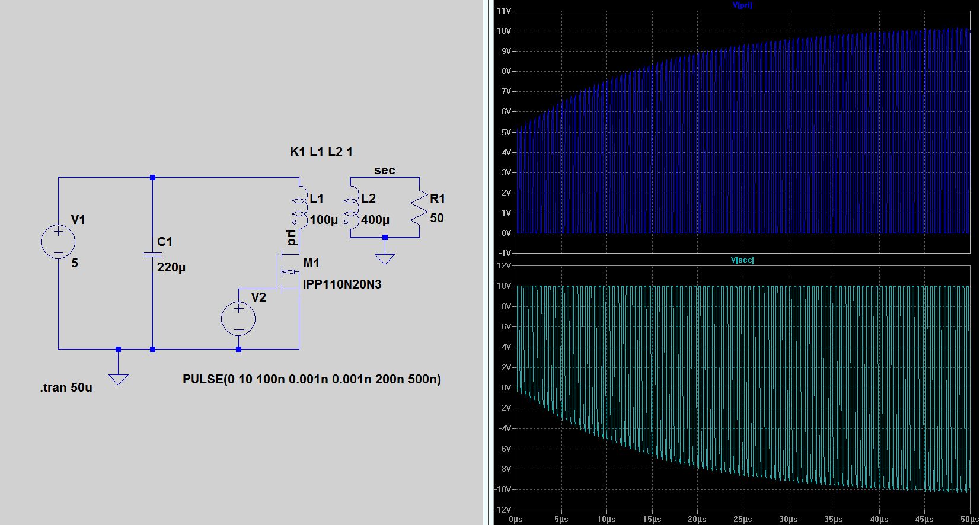This screenshot has width=980, height=525.
Task: Click the V2 pulse source symbol
Action: click(x=238, y=319)
